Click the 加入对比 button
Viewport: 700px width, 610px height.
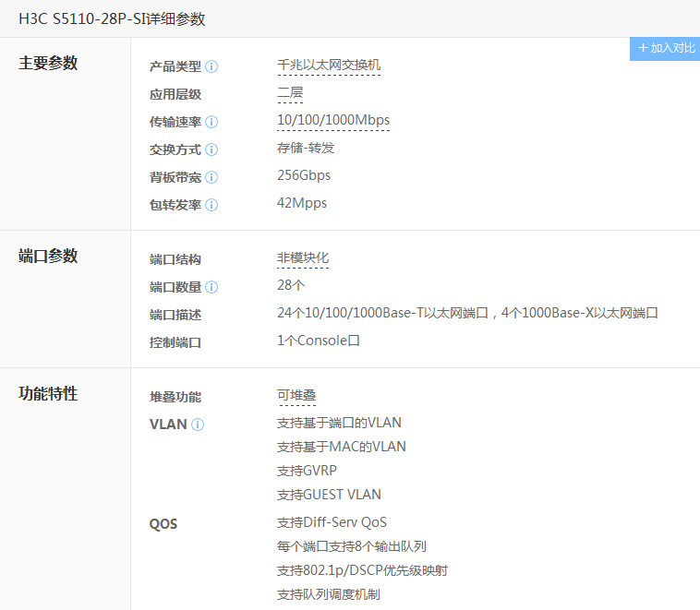(665, 49)
